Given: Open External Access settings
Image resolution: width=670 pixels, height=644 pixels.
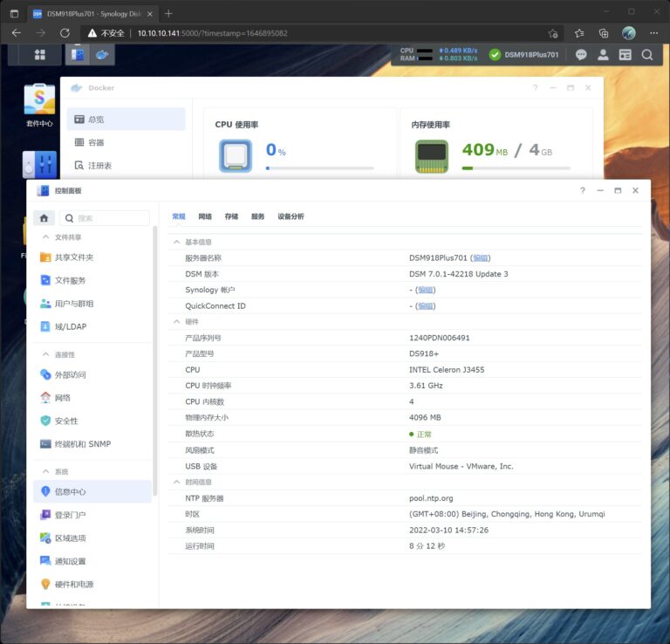Looking at the screenshot, I should click(x=92, y=374).
